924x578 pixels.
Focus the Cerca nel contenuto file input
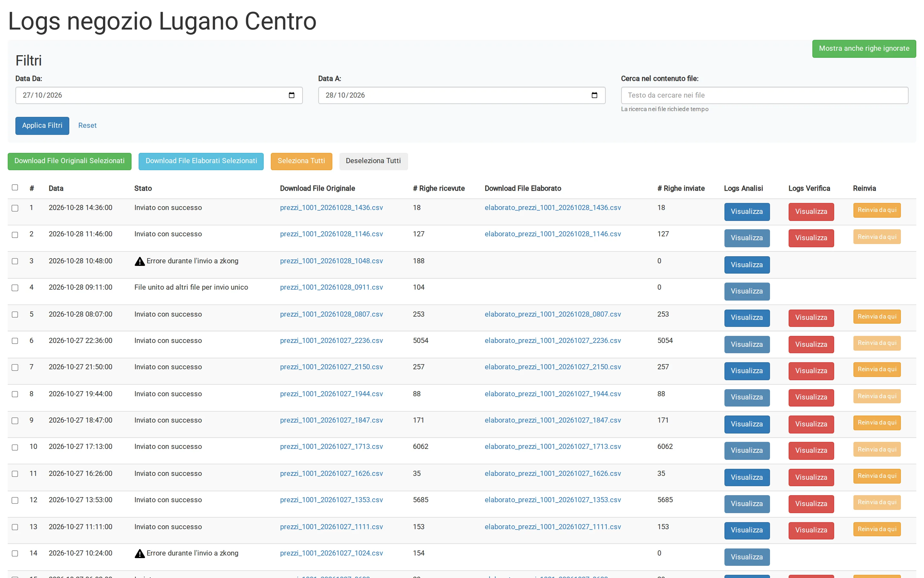tap(765, 95)
